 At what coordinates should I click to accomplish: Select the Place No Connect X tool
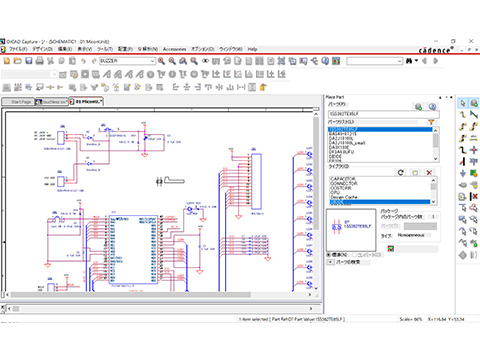[474, 197]
